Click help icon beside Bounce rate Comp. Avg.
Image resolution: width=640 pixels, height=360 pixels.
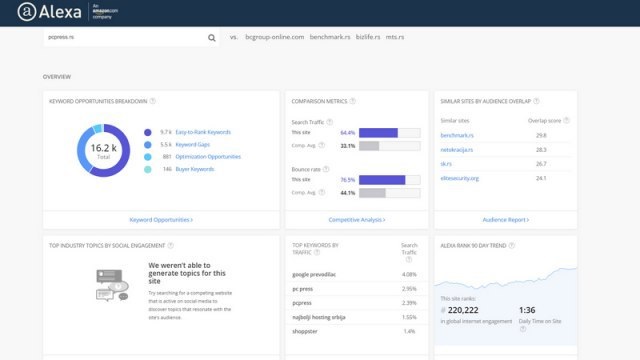point(322,192)
